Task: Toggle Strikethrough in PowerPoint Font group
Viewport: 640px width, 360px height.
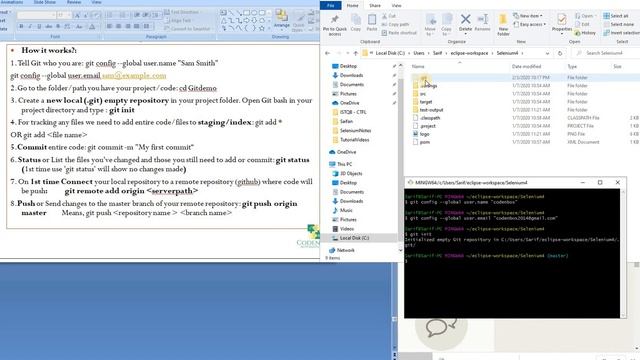Action: coord(49,27)
